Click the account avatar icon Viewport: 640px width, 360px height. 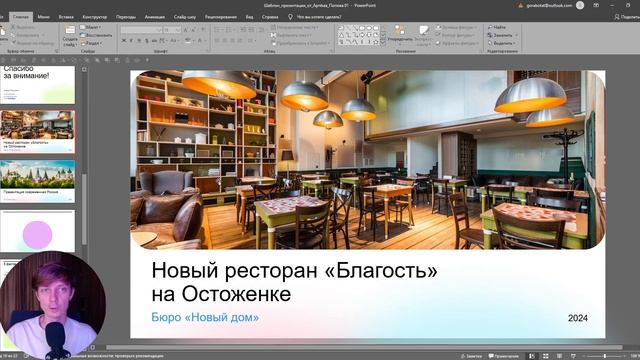(580, 5)
